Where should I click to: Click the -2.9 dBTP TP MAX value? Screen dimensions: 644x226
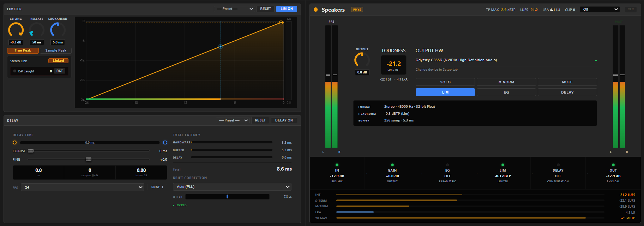click(507, 10)
